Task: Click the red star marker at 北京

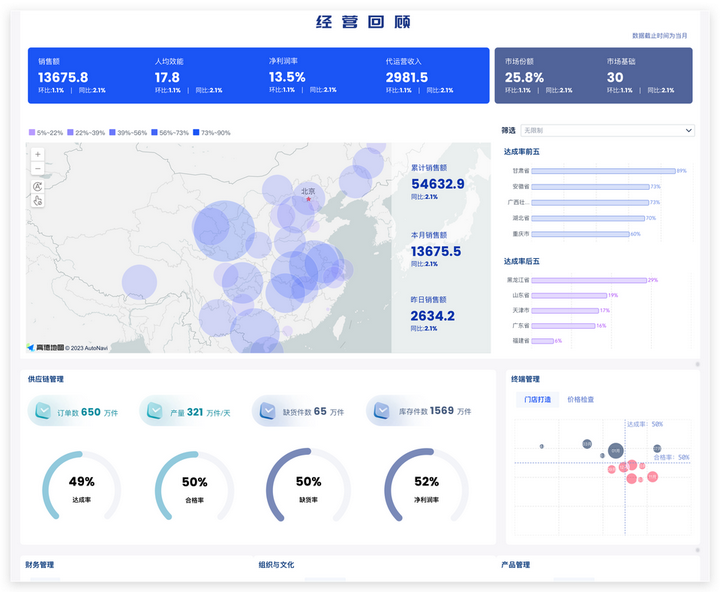Action: pos(309,199)
